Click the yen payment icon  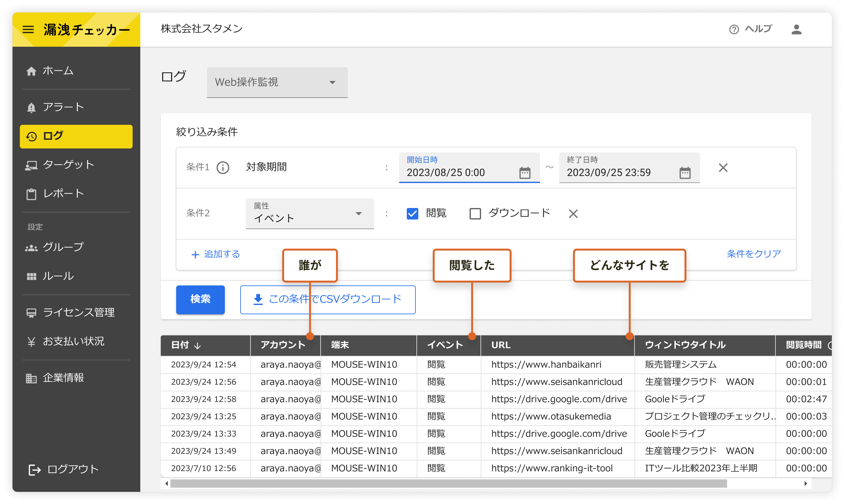[x=31, y=341]
